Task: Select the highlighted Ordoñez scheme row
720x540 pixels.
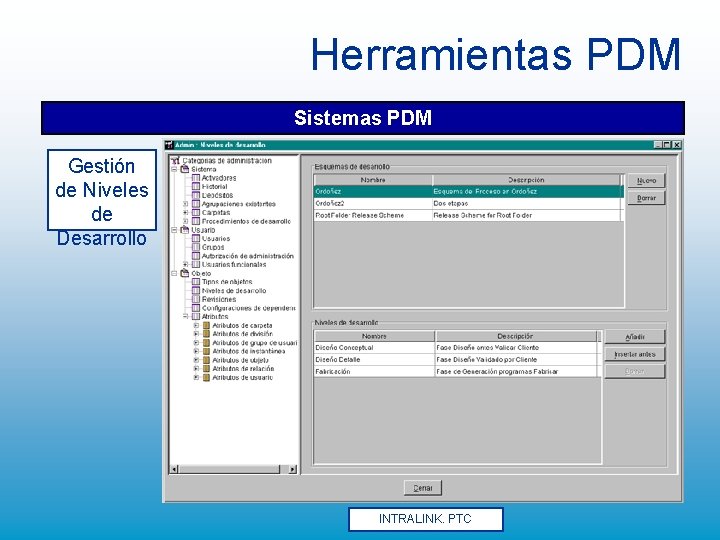Action: point(469,191)
